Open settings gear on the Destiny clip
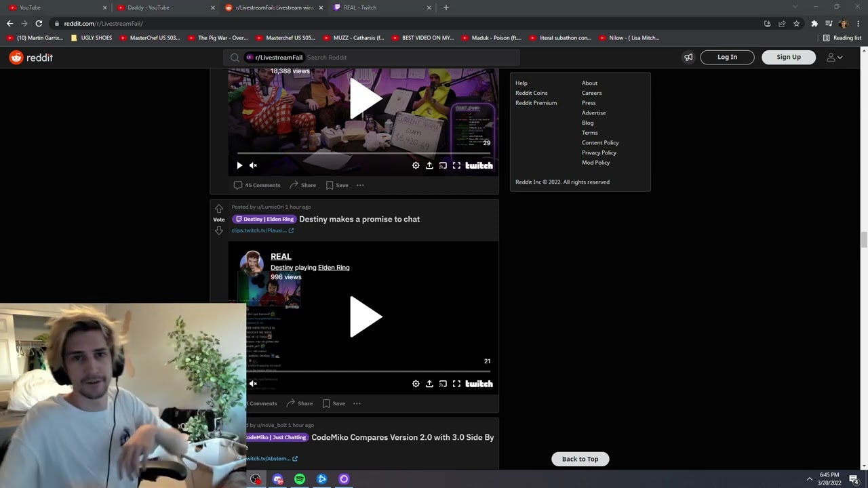This screenshot has width=868, height=488. click(x=416, y=384)
